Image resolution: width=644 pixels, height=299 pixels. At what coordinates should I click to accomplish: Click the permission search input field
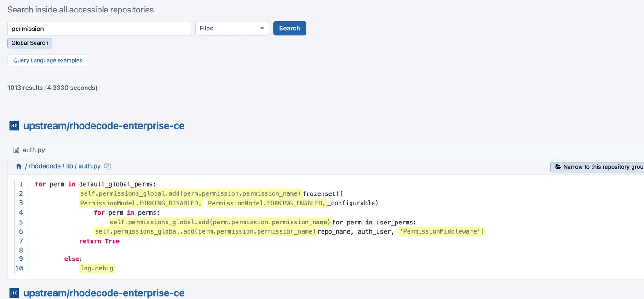99,28
